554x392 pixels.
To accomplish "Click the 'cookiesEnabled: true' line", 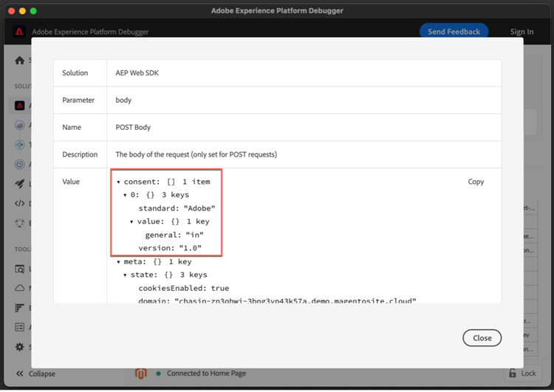I will tap(184, 288).
